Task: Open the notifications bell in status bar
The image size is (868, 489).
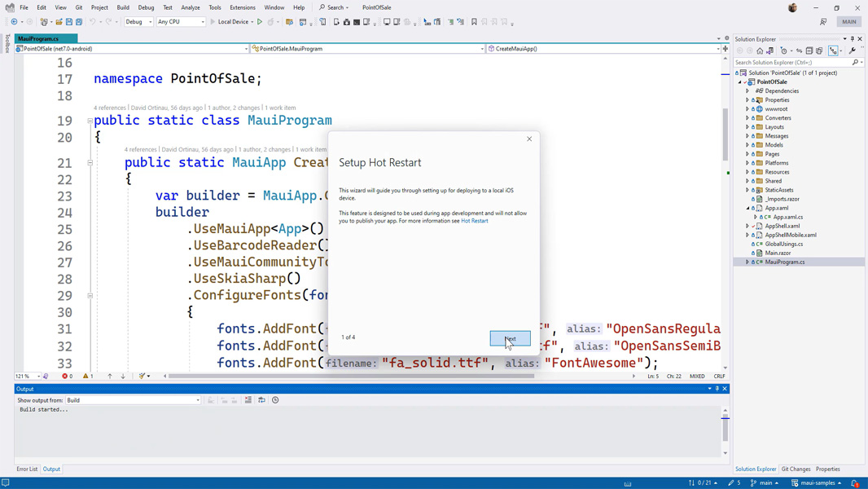Action: point(854,482)
